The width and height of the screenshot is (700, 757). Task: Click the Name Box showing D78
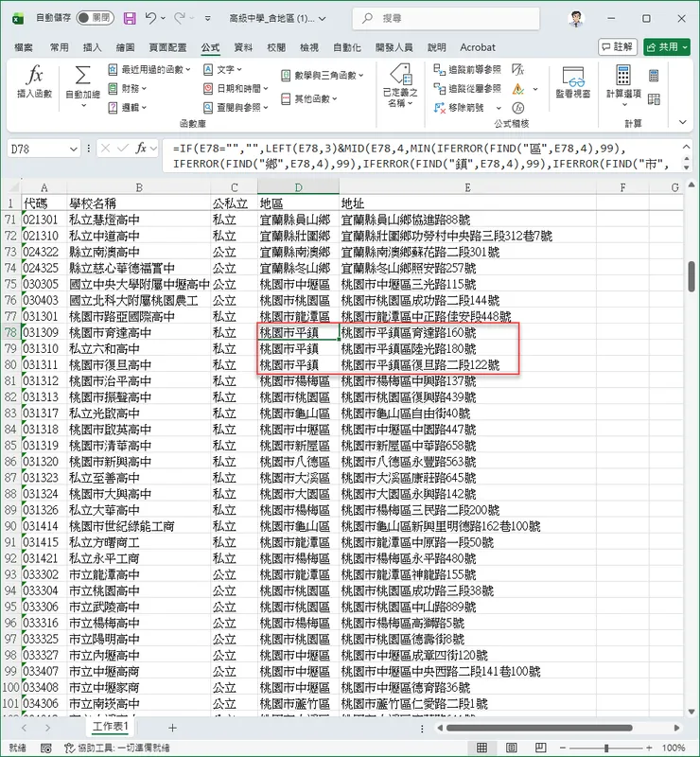(38, 149)
